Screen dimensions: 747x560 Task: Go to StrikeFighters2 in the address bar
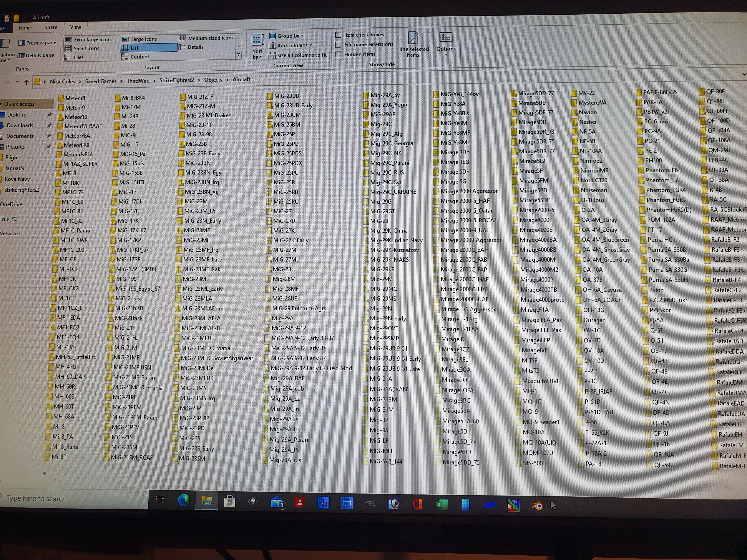pyautogui.click(x=177, y=80)
